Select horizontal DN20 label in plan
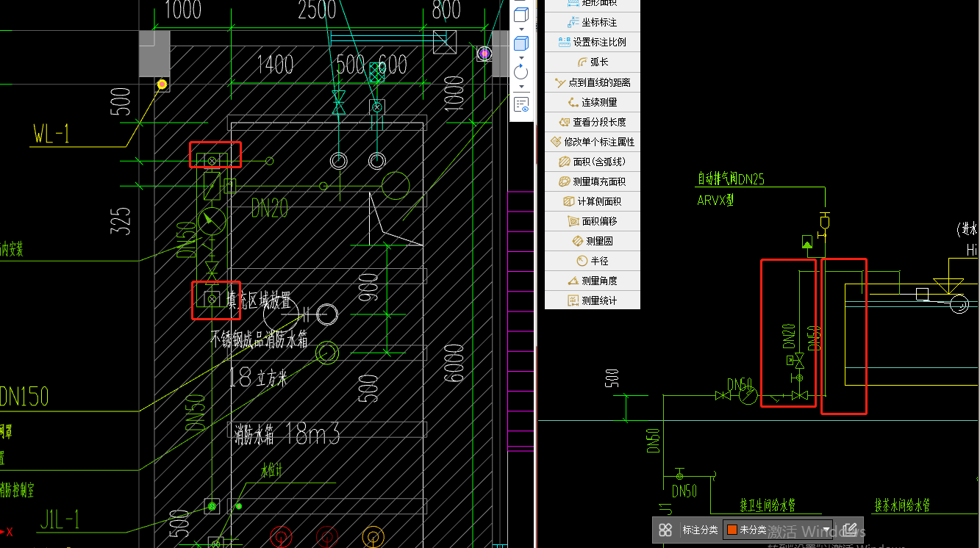Viewport: 980px width, 548px height. point(270,209)
